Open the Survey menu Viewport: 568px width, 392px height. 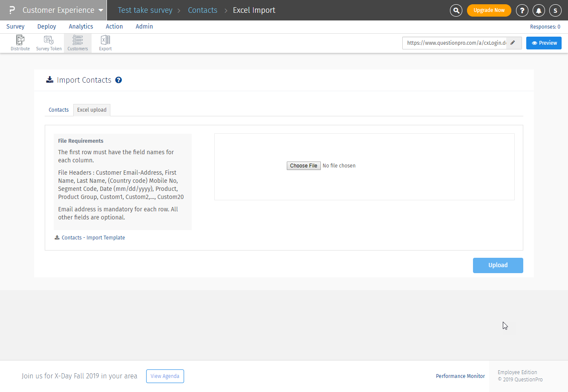coord(15,26)
